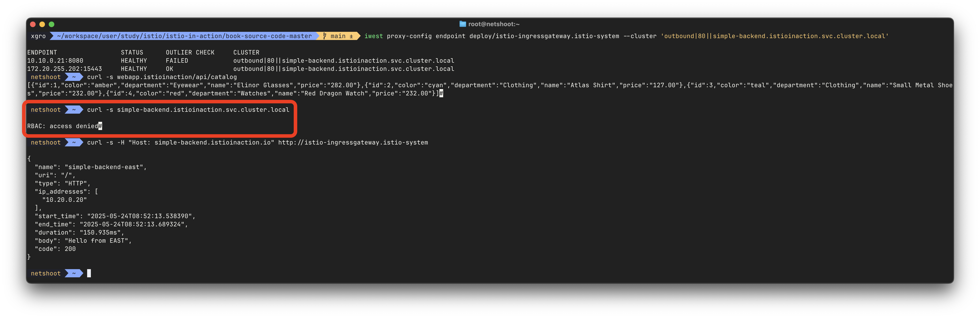The height and width of the screenshot is (318, 980).
Task: Click endpoint 172.20.255.202:15443 text
Action: 64,69
